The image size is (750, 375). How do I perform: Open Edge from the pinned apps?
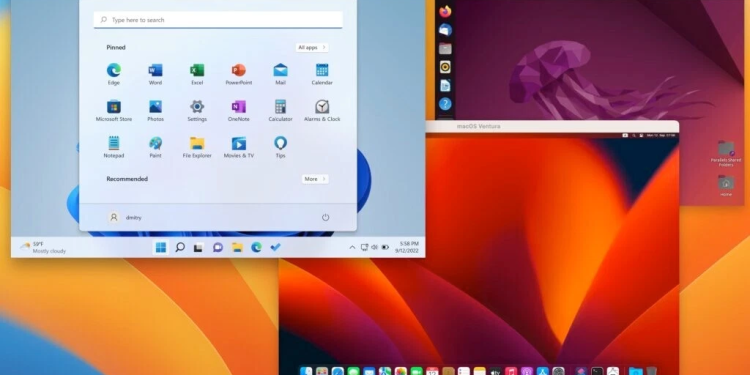coord(113,74)
